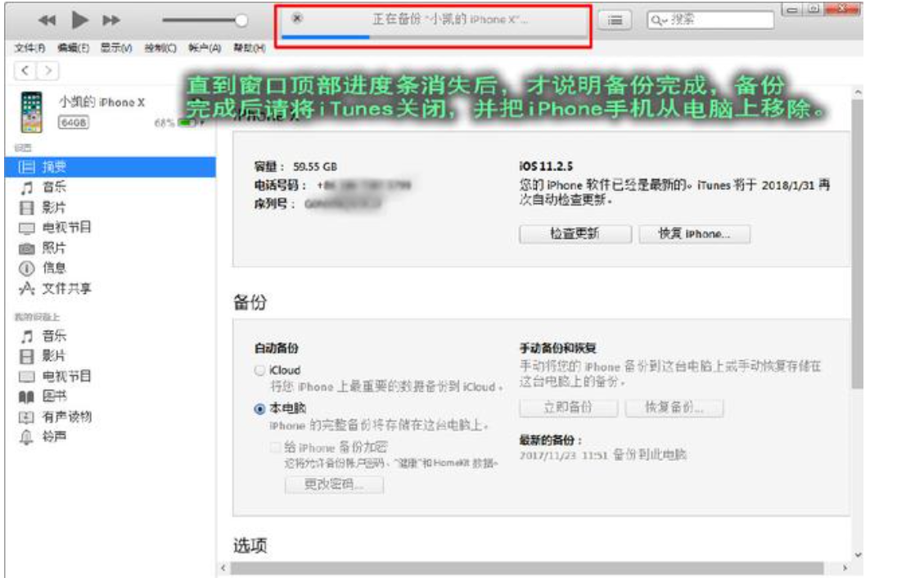
Task: Click the horizontal scrollbar thumb
Action: [527, 568]
